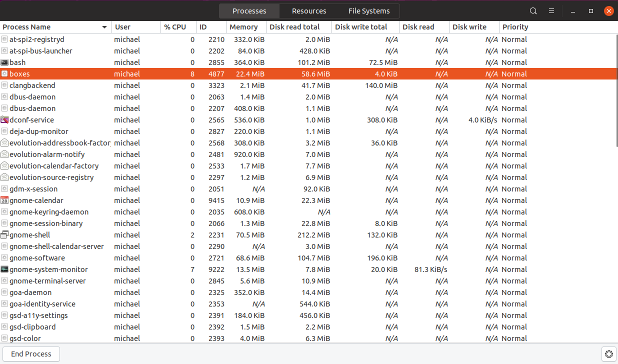Click the evolution-addressbook-factory envelope icon

pos(4,143)
